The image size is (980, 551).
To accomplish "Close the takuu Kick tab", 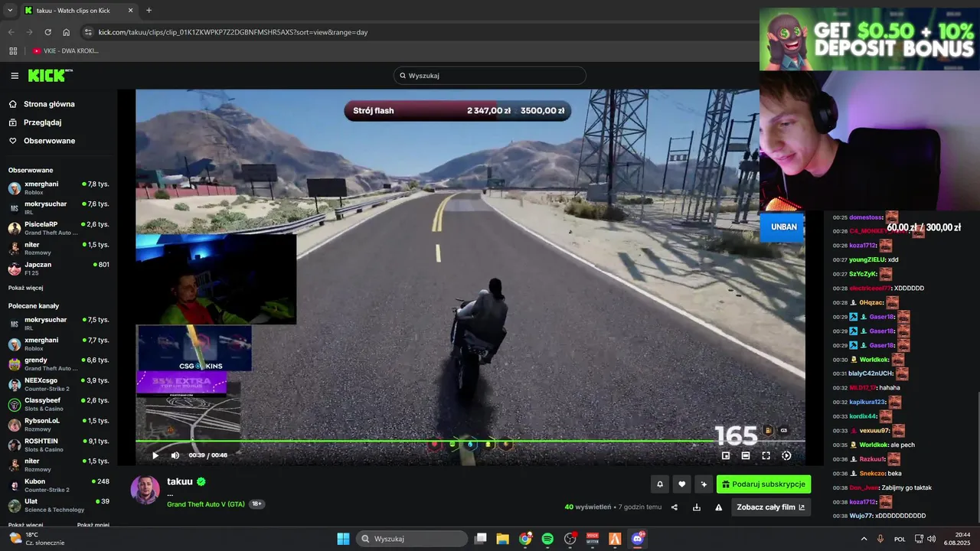I will pos(130,11).
